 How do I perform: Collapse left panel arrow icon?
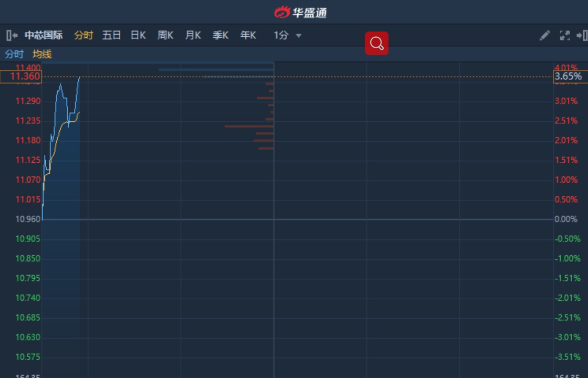[x=12, y=36]
